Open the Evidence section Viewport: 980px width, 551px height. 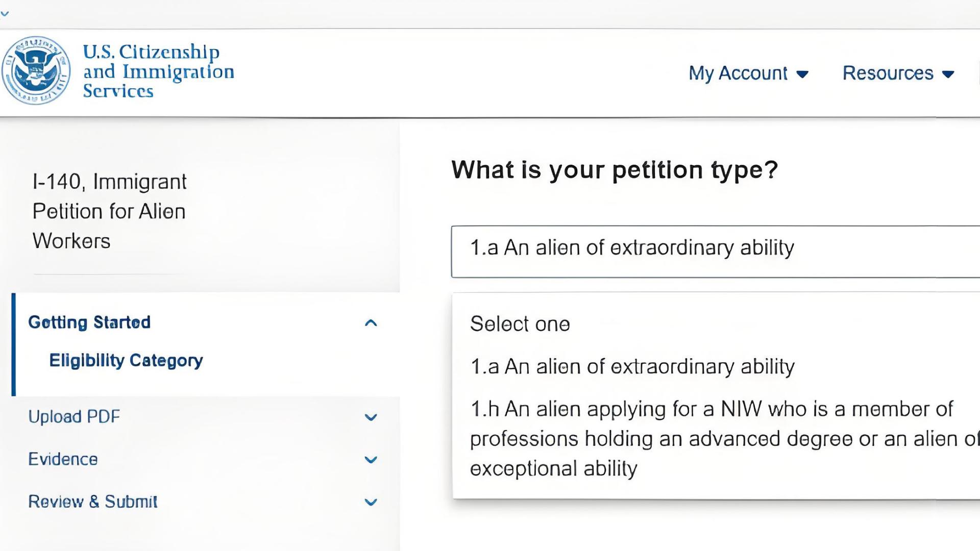63,459
